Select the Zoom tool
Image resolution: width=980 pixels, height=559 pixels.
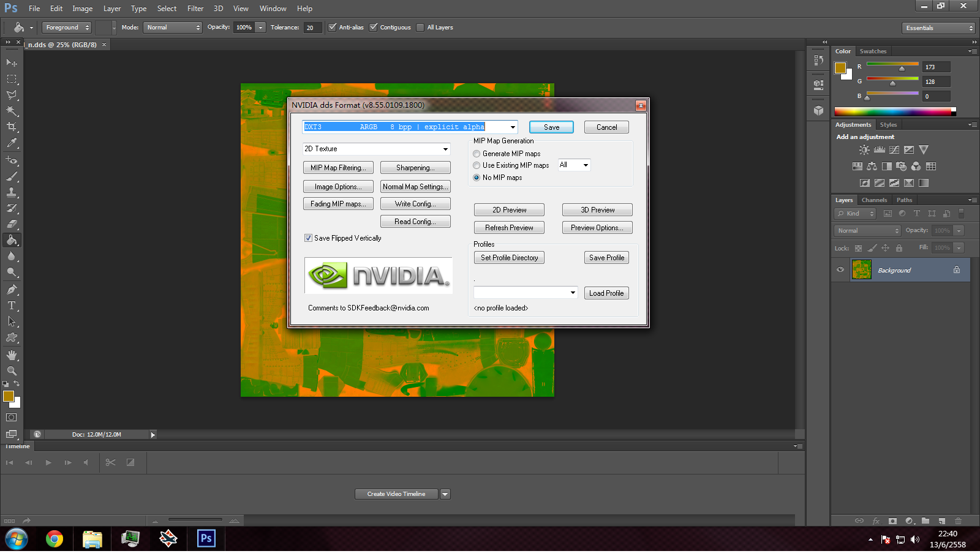[12, 371]
